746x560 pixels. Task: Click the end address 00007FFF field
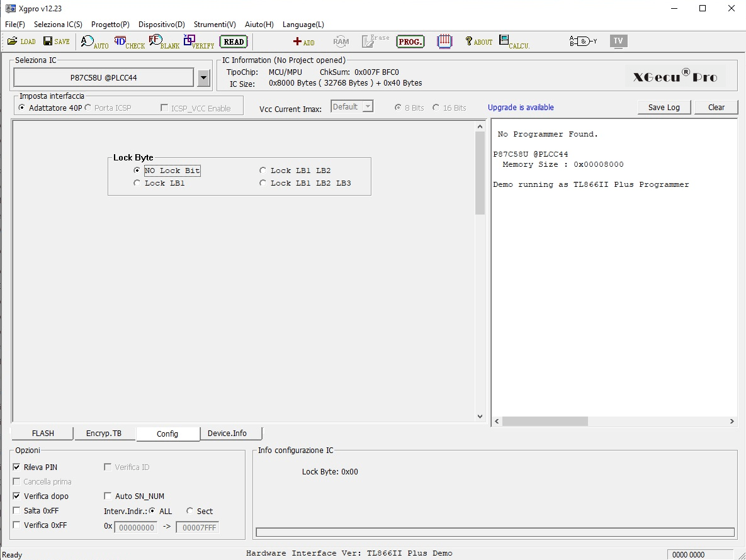(x=198, y=527)
